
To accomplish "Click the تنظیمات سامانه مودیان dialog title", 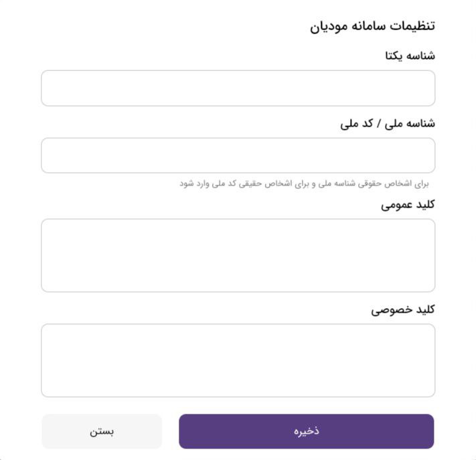I will (372, 26).
